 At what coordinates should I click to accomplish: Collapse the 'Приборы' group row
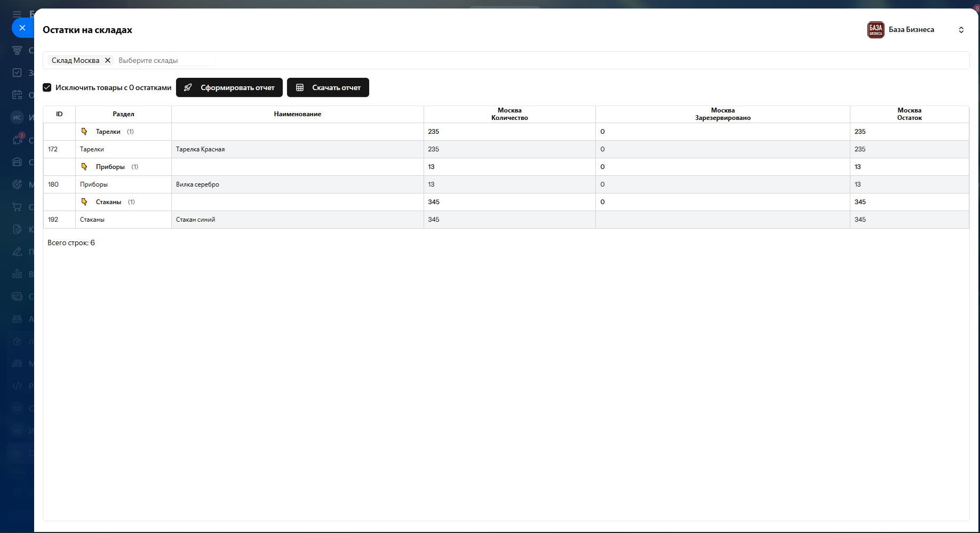[84, 167]
